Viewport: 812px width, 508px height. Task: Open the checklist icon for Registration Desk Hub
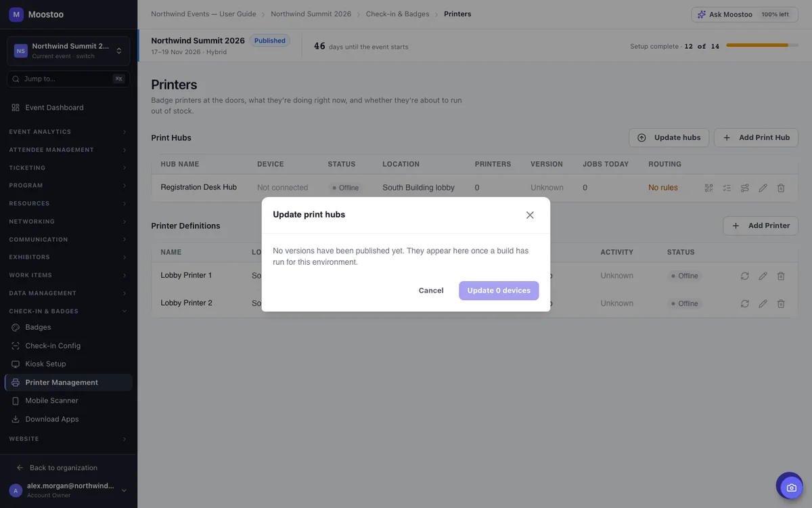(x=727, y=188)
